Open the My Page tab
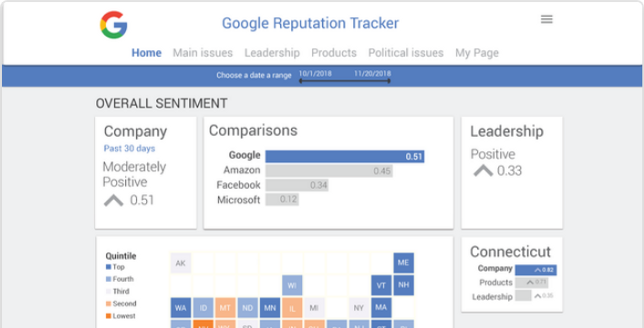Viewport: 644px width, 328px height. point(477,53)
